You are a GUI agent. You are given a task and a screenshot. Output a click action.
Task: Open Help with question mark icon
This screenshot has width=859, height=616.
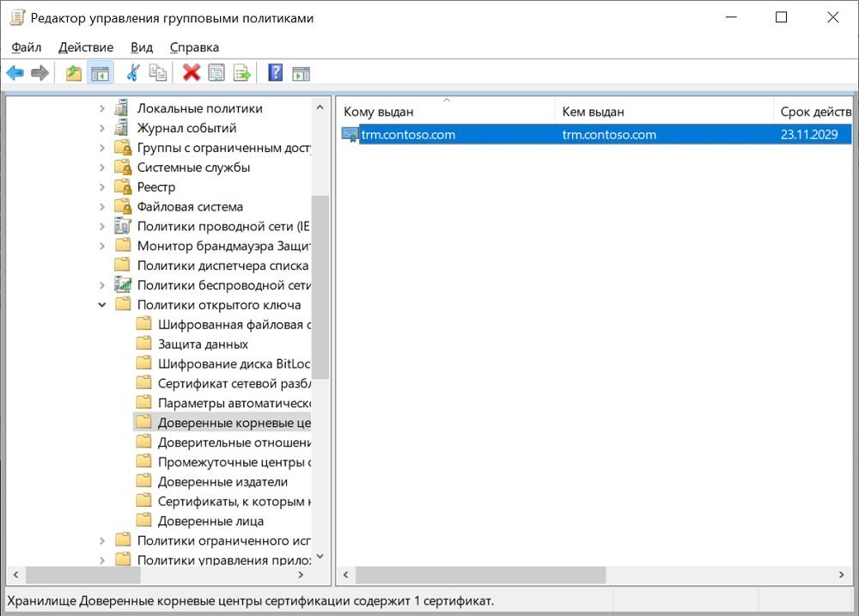point(276,72)
